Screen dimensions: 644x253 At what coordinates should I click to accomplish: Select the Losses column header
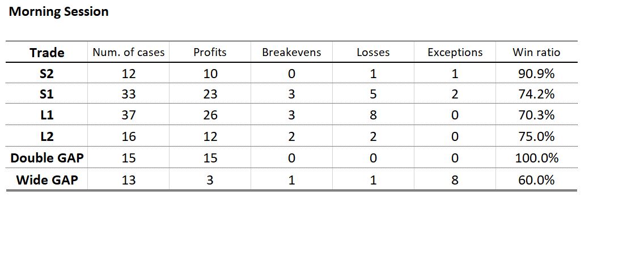click(373, 53)
